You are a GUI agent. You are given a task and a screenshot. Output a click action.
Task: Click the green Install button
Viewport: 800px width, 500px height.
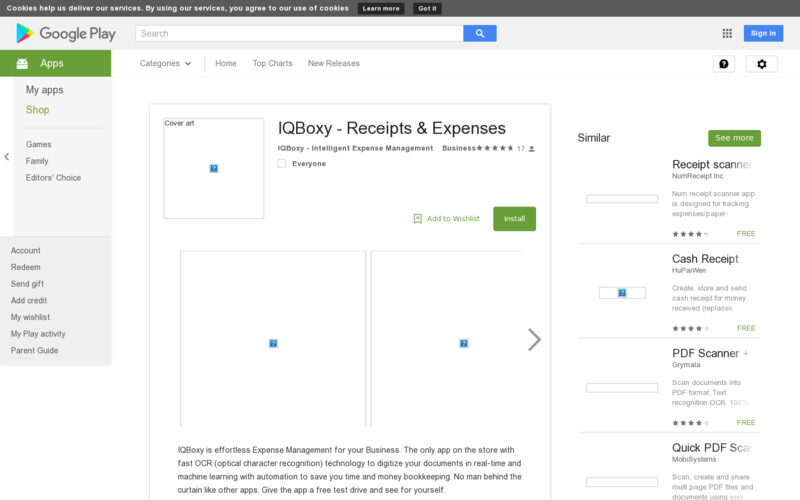click(x=514, y=218)
